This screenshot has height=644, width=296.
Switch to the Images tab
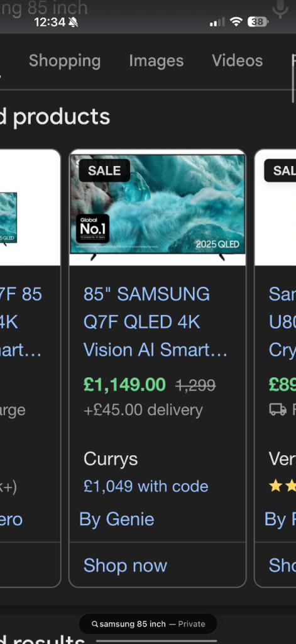156,61
